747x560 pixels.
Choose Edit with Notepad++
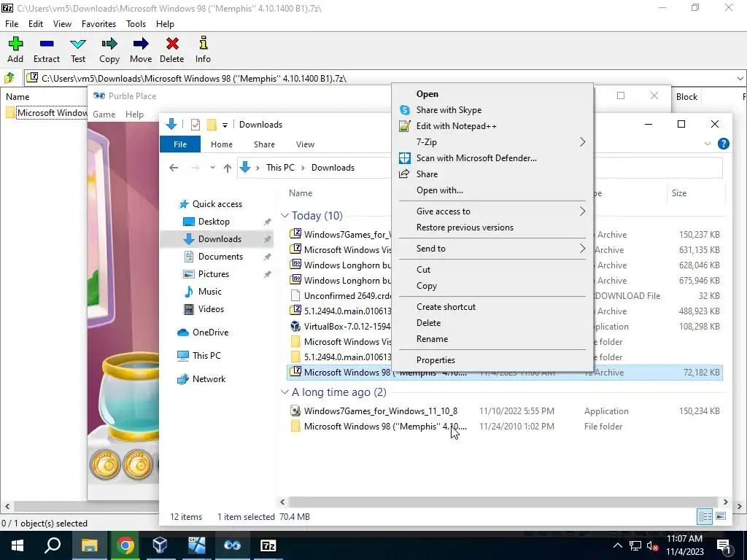coord(492,126)
